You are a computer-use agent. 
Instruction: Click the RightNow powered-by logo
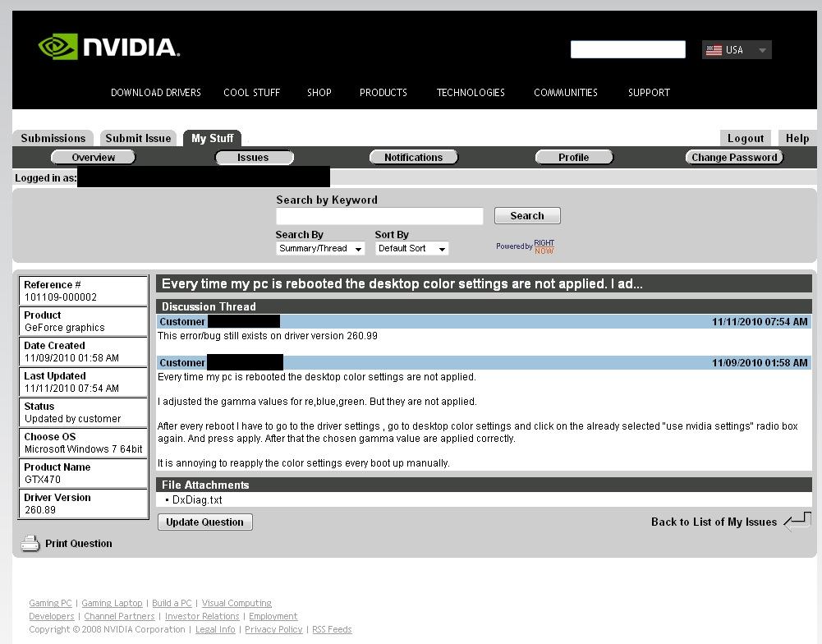(x=526, y=246)
